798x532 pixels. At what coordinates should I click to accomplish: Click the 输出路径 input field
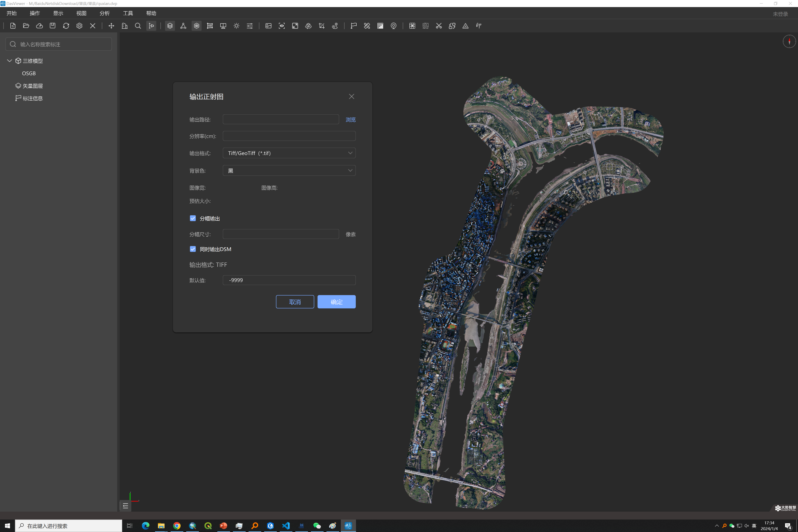click(x=281, y=119)
